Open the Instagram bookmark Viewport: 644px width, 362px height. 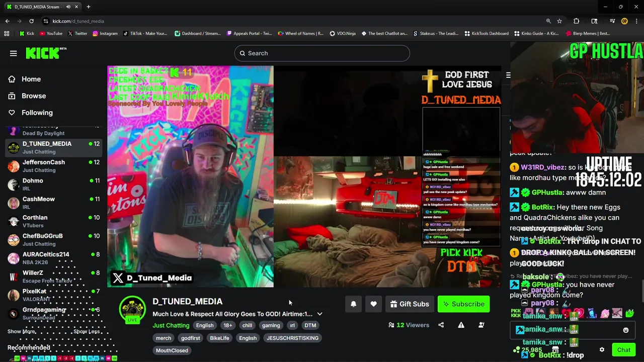point(105,34)
